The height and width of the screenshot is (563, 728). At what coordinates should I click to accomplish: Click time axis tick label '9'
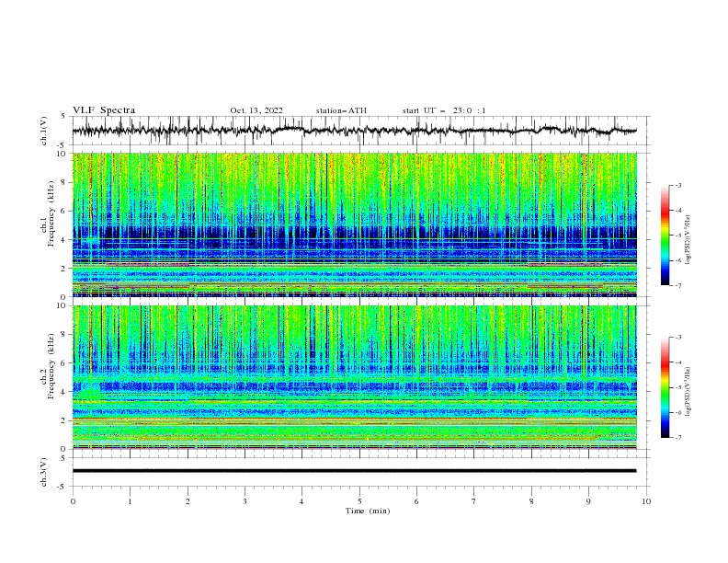(588, 501)
